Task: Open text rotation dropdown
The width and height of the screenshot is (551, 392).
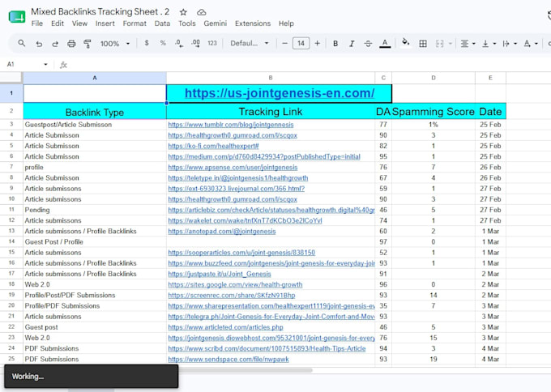Action: point(531,44)
